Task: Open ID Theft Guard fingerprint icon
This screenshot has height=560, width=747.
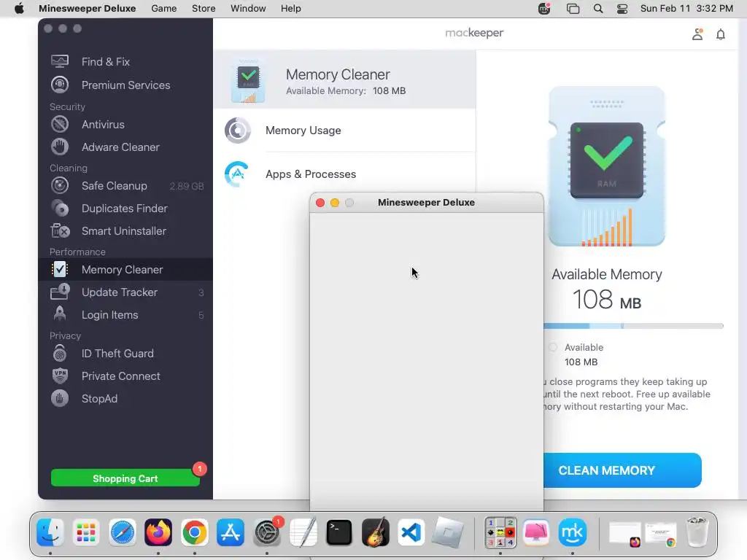Action: click(x=60, y=354)
